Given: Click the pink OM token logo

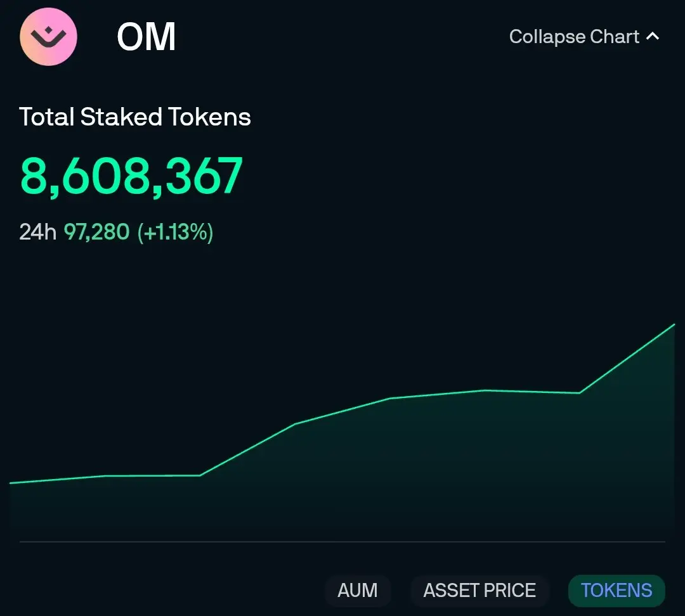Looking at the screenshot, I should coord(48,37).
